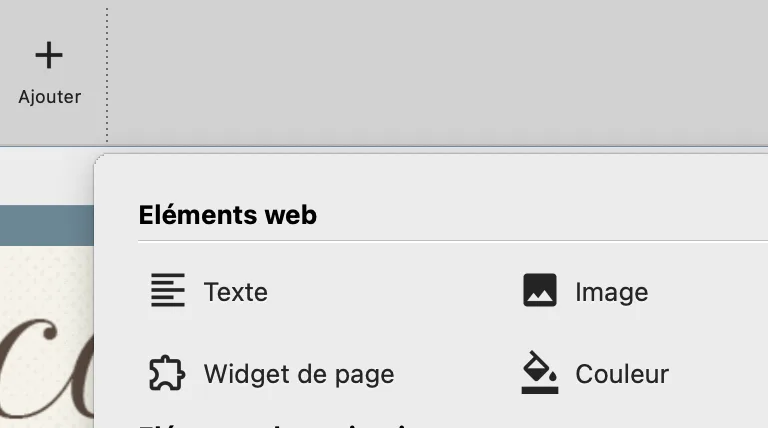Select the Couleur paint bucket icon
The image size is (768, 428).
point(540,371)
